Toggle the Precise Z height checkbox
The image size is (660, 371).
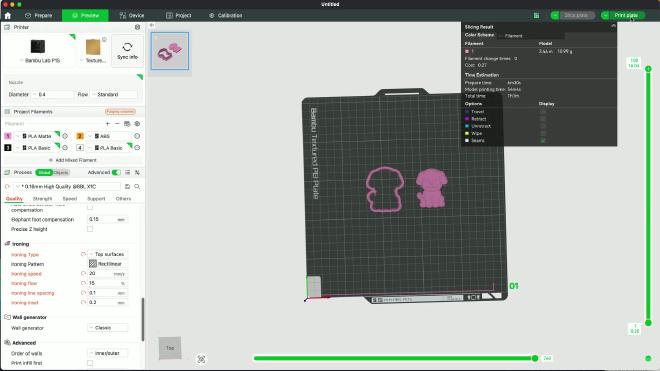[90, 229]
